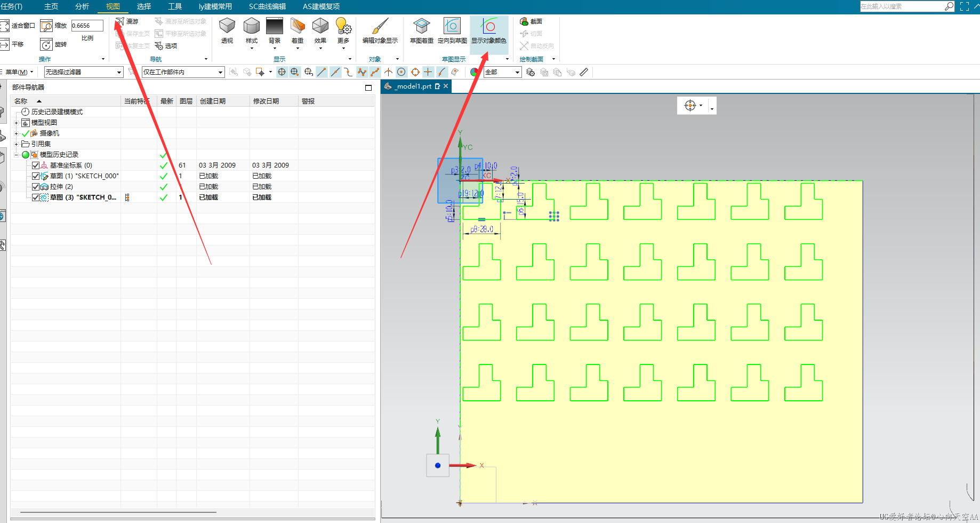Collapse the 模型历史记录 tree node

coord(16,155)
